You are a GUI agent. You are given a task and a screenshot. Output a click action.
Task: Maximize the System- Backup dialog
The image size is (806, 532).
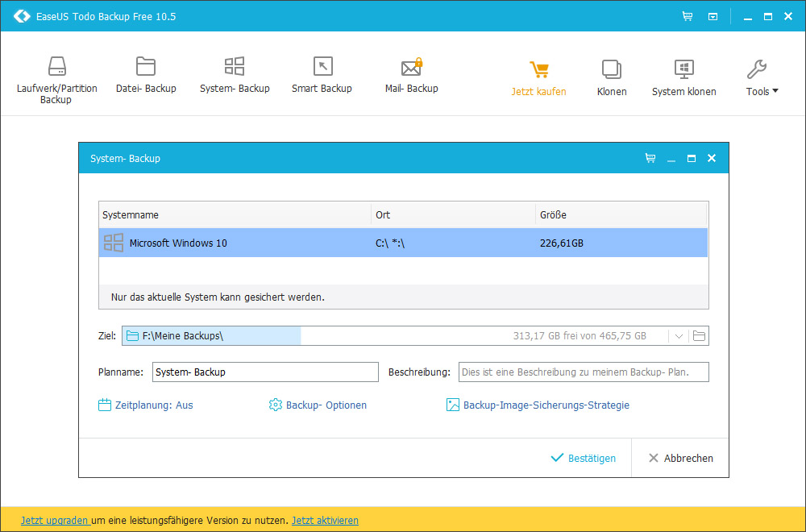coord(692,158)
